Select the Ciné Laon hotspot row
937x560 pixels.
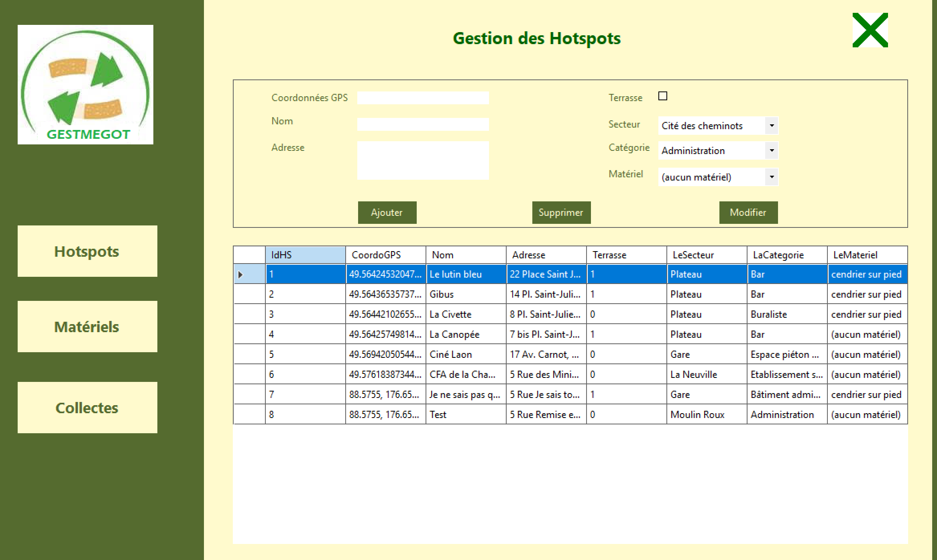(466, 354)
